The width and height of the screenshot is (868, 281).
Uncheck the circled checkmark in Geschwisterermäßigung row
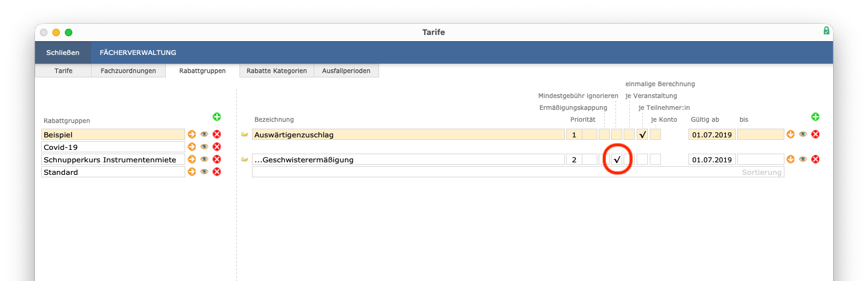[617, 159]
